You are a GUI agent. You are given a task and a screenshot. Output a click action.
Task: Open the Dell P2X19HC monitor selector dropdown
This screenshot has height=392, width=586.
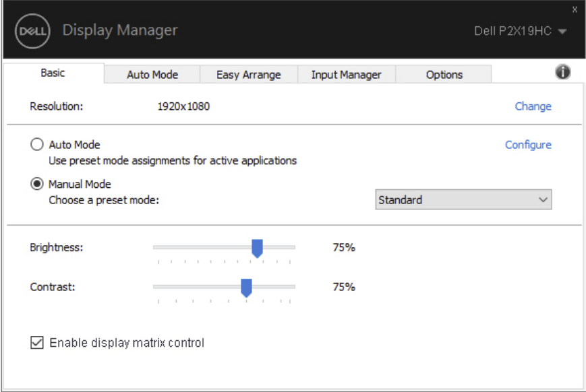click(x=520, y=31)
